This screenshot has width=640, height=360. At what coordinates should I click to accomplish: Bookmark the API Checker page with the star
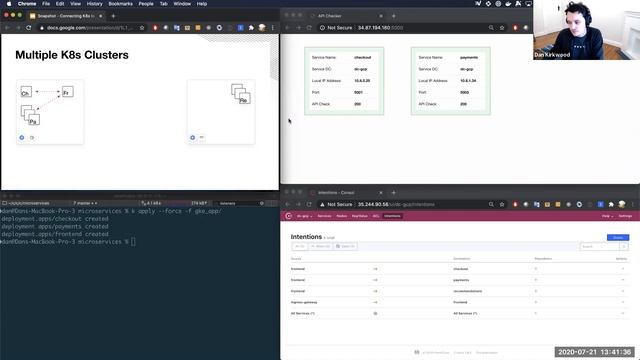tap(502, 28)
